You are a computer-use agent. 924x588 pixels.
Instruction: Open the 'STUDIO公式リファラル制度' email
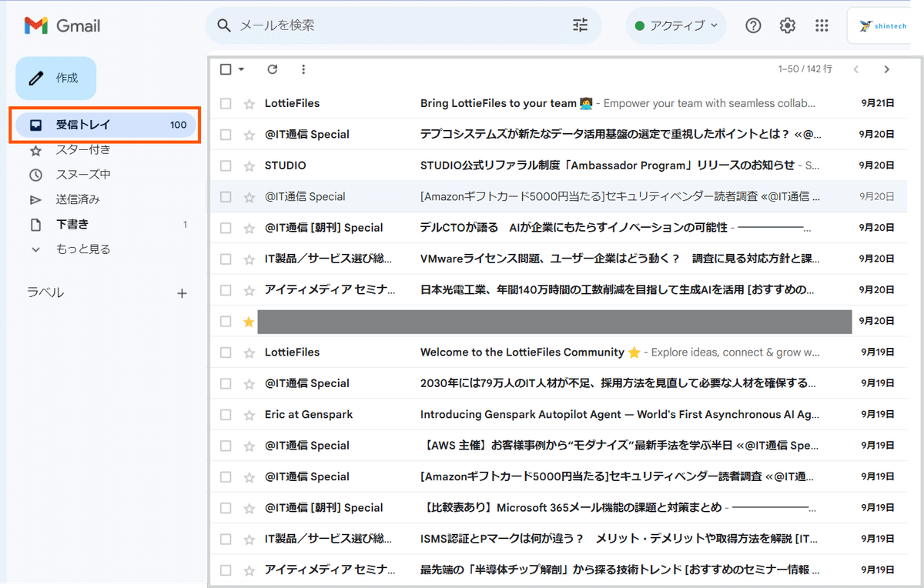(558, 165)
